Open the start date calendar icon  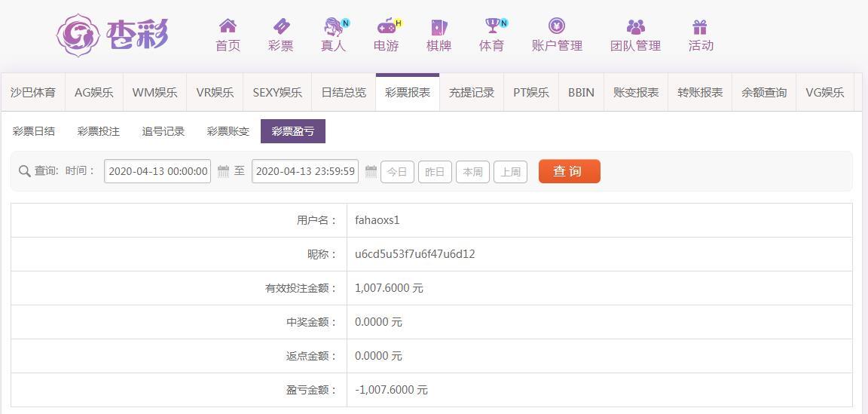point(223,171)
